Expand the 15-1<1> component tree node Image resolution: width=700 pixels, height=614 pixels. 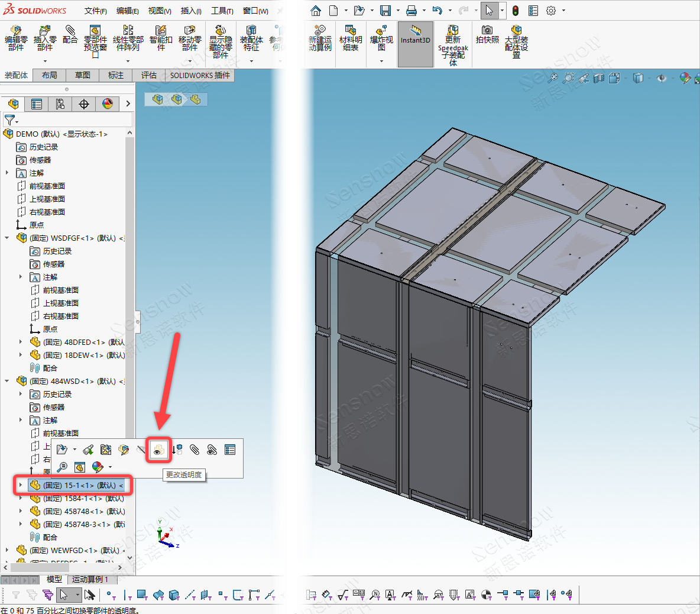click(x=21, y=486)
